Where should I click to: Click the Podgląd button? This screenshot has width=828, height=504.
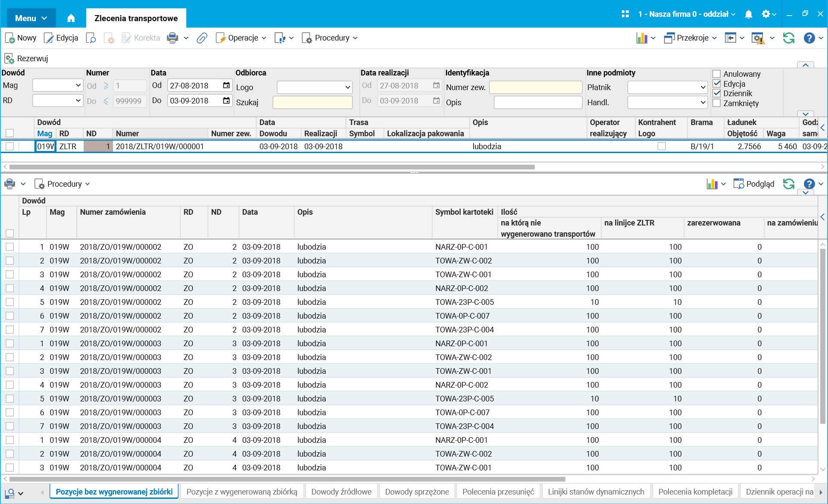[754, 184]
